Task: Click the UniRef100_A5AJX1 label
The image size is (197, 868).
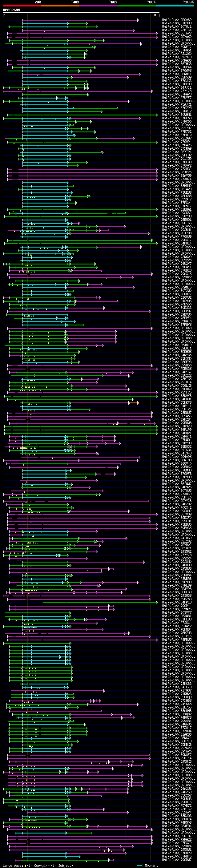Action: click(177, 104)
